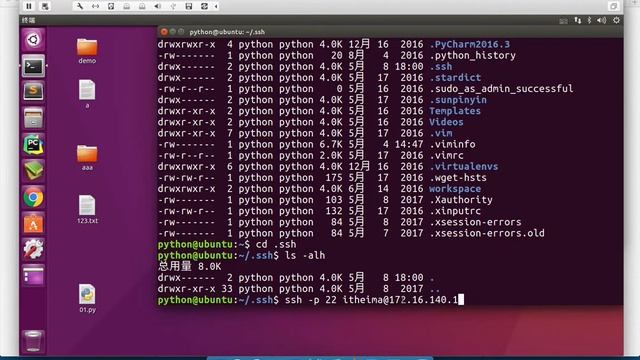Click the .python_history file entry

coord(472,55)
